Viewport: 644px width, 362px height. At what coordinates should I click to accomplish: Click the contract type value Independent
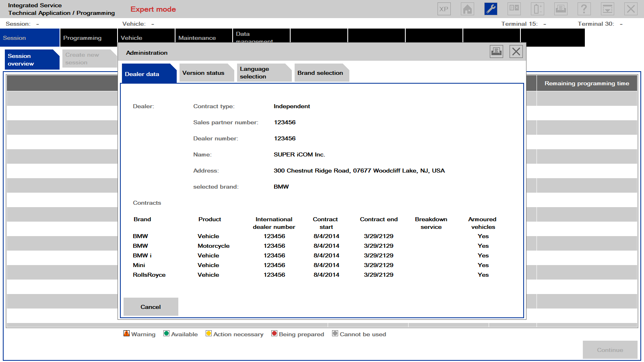pos(292,106)
